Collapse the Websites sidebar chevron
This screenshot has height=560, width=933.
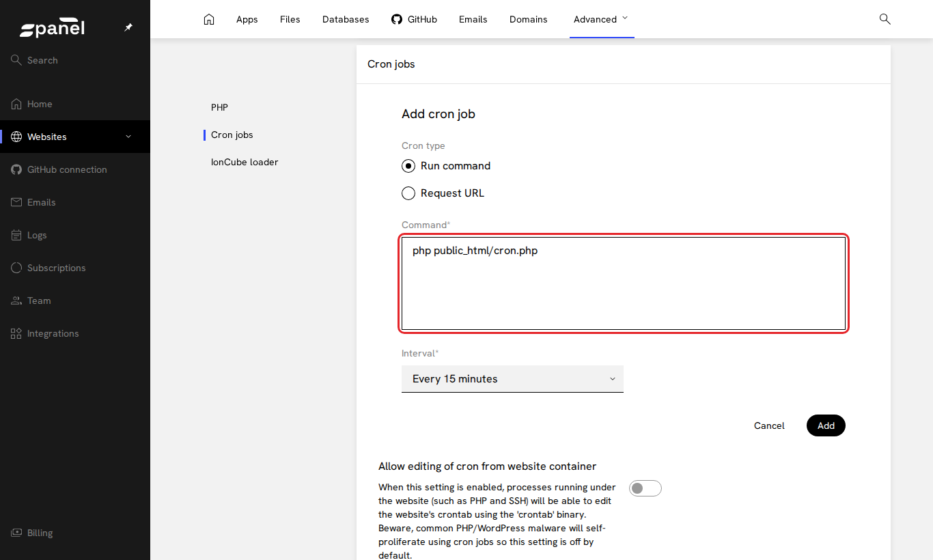[x=128, y=137]
